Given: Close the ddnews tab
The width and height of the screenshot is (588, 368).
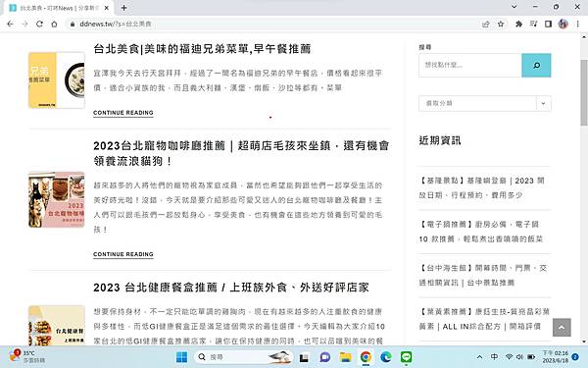Looking at the screenshot, I should click(x=107, y=8).
